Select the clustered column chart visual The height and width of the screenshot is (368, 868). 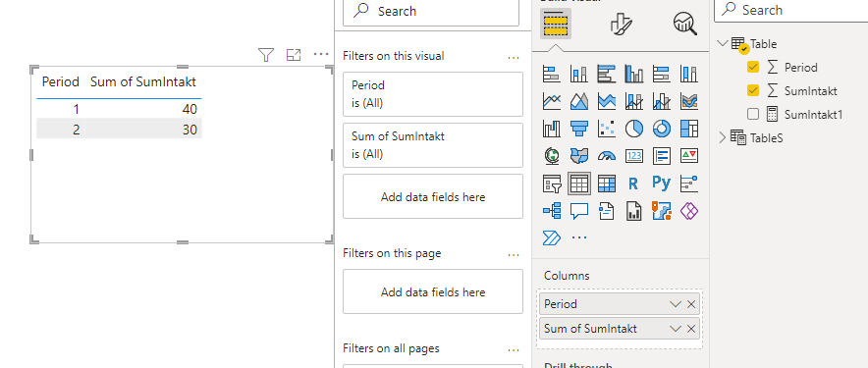(x=634, y=74)
